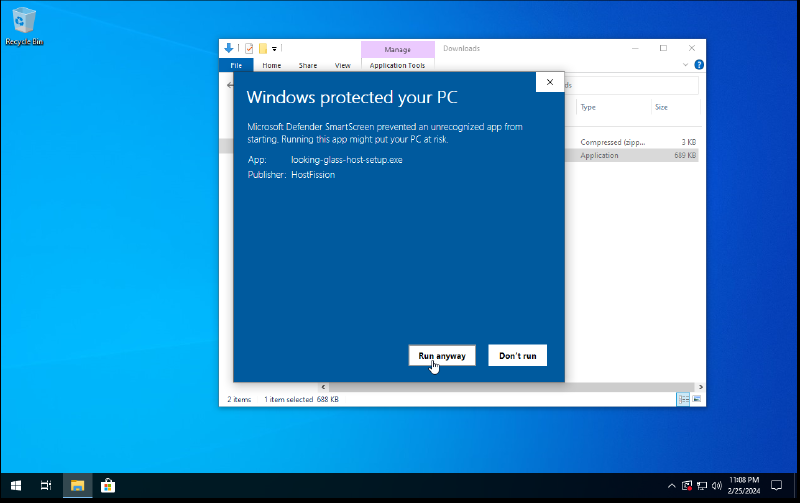
Task: Click the Back arrow in Explorer
Action: coord(230,85)
